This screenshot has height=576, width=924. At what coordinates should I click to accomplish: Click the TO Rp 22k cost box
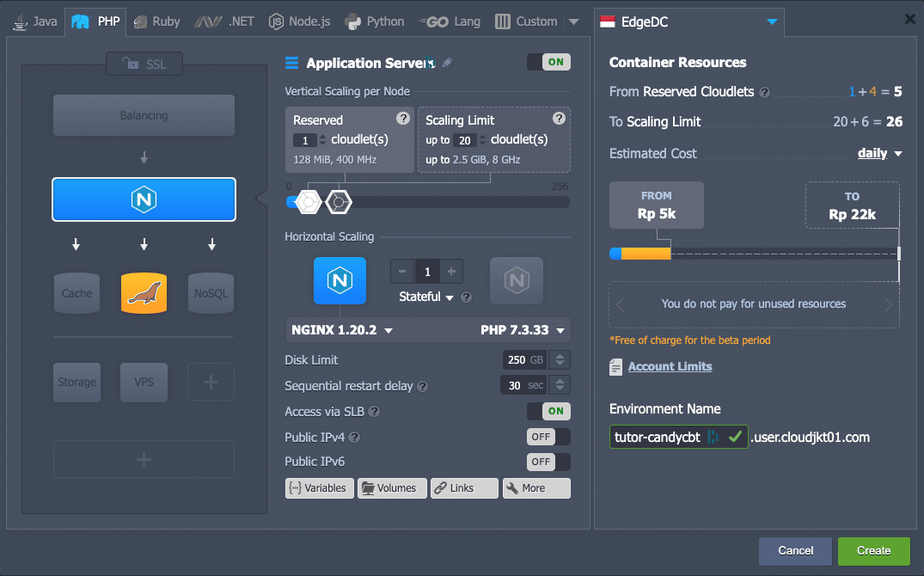click(x=852, y=205)
